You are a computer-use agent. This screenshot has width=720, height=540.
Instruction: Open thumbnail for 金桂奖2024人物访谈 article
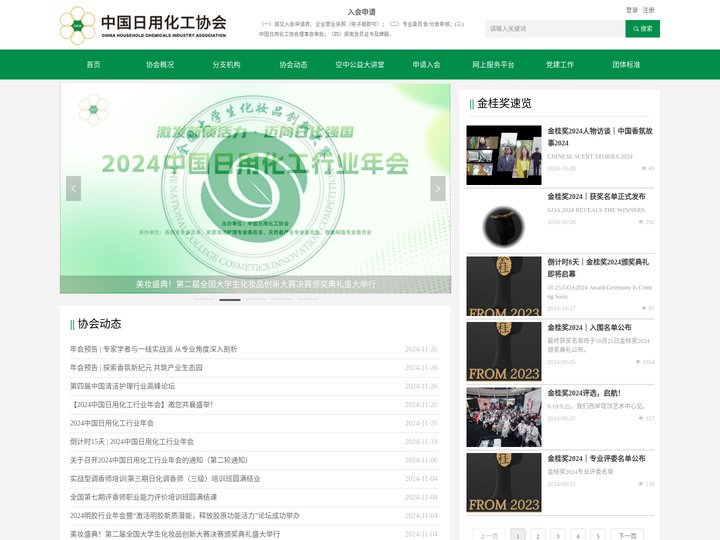[x=504, y=155]
